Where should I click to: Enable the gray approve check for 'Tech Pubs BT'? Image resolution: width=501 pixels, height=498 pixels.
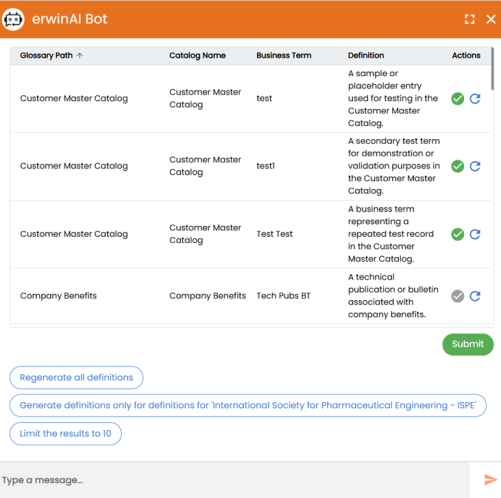pos(458,296)
